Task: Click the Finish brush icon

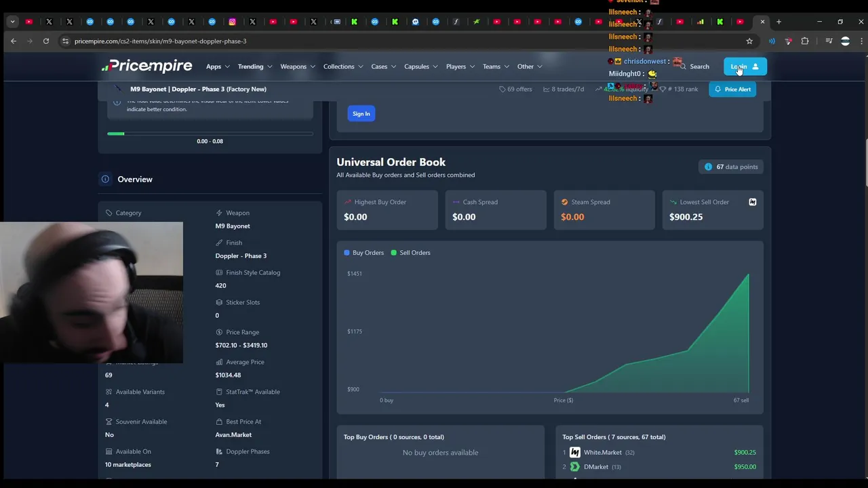Action: [x=219, y=243]
